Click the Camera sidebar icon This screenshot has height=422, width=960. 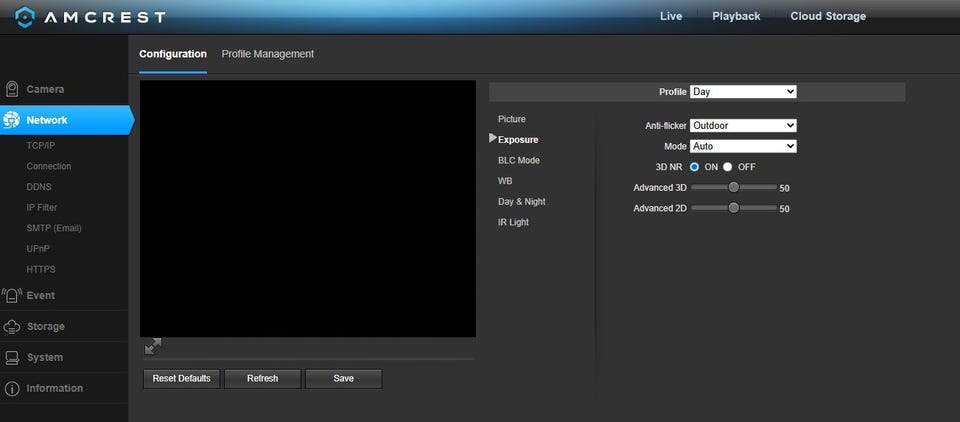click(12, 89)
